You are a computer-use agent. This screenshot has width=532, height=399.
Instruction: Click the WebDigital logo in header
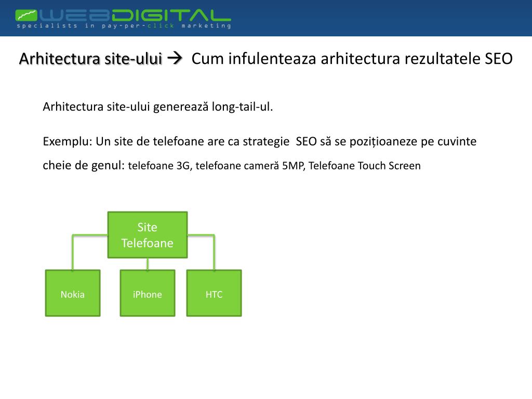[123, 19]
